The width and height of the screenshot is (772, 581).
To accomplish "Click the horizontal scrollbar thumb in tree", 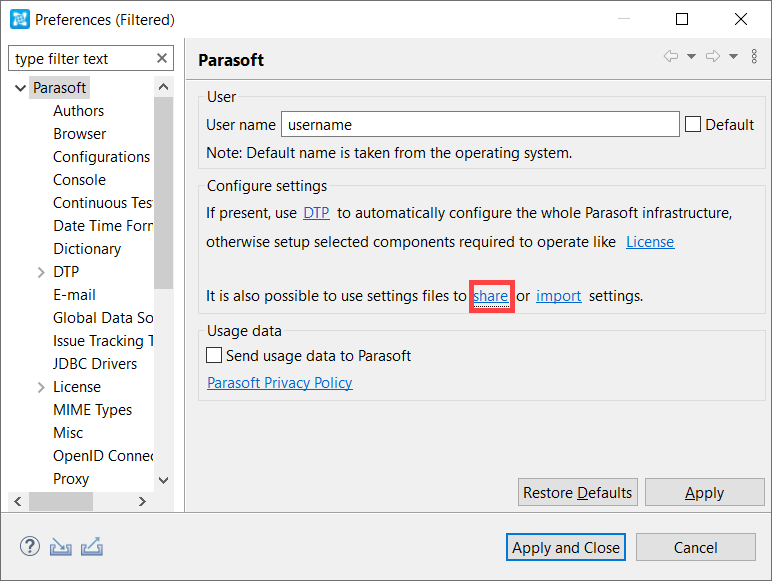I will click(61, 502).
